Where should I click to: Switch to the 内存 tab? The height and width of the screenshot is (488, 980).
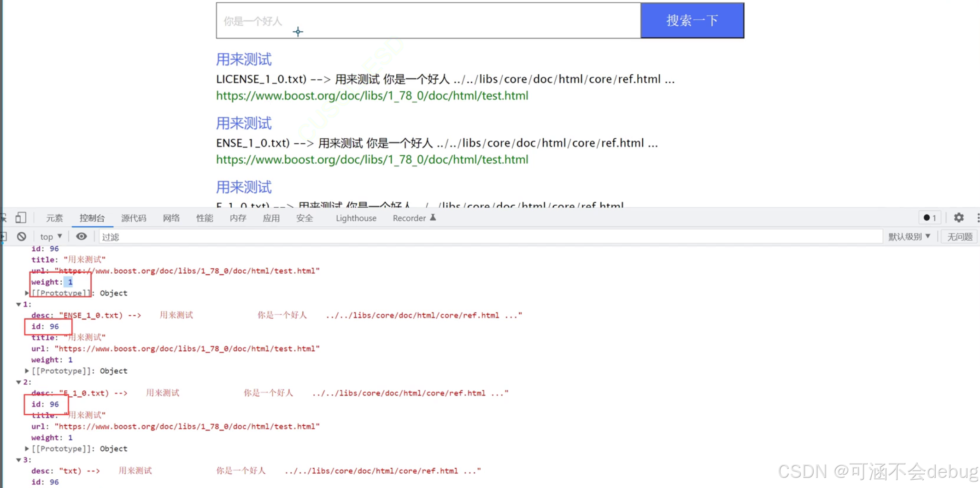pyautogui.click(x=238, y=218)
